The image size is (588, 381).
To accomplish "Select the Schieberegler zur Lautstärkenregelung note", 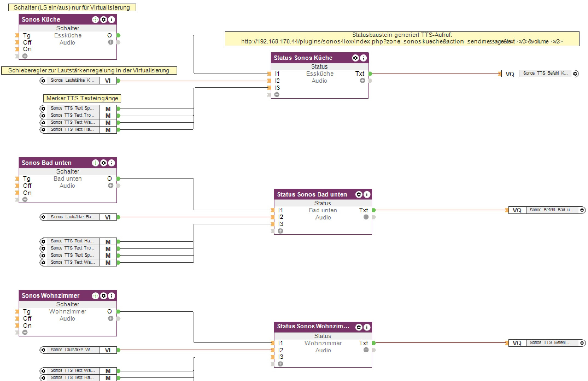I will click(x=89, y=71).
